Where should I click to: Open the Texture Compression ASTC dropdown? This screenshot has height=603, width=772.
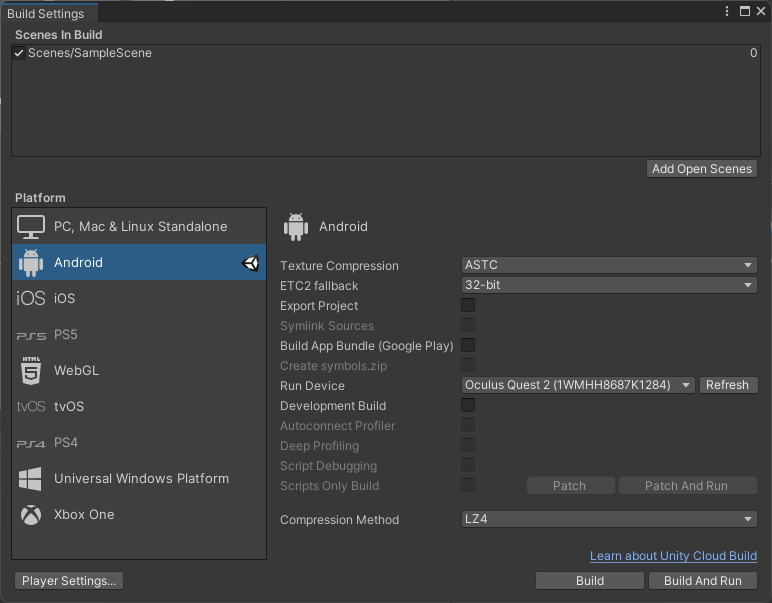click(x=609, y=265)
